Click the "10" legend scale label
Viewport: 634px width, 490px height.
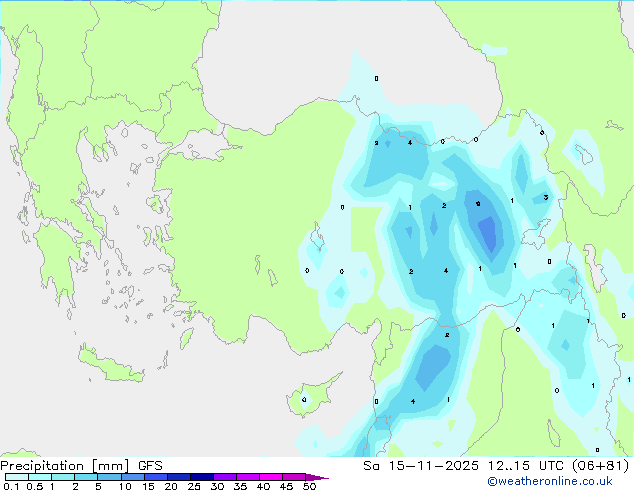point(125,486)
